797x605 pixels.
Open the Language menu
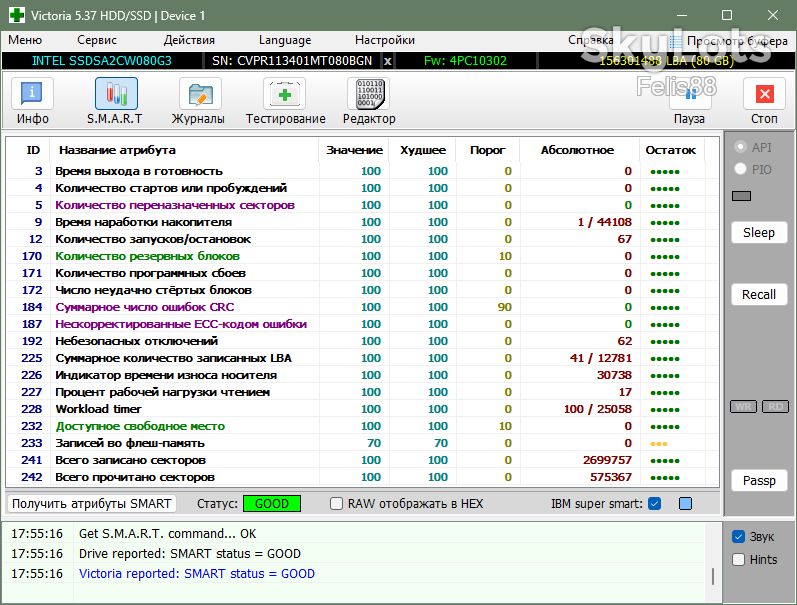pyautogui.click(x=285, y=40)
